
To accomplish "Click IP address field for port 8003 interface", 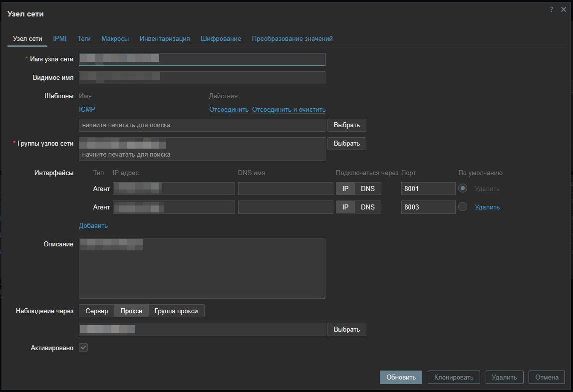I will pos(174,207).
